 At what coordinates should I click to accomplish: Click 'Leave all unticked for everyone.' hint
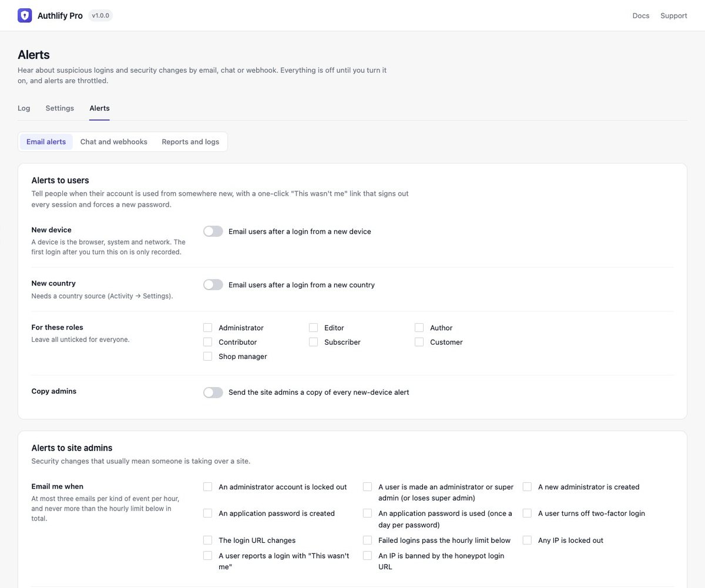pos(80,340)
